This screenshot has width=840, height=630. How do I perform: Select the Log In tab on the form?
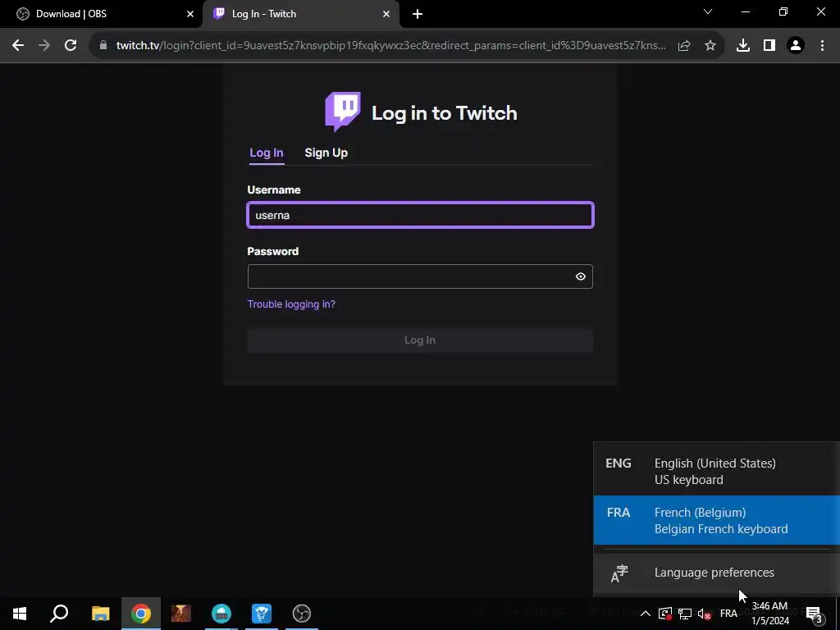coord(267,153)
